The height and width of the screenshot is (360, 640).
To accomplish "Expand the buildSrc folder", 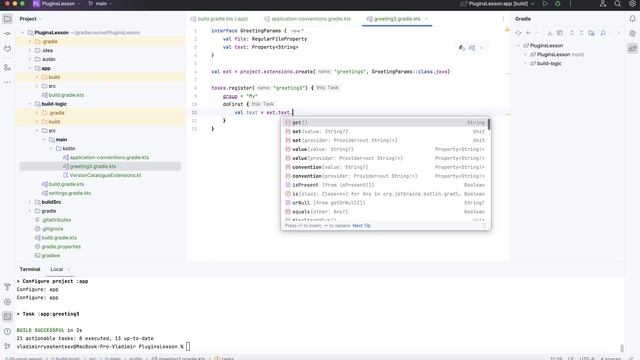I will pos(30,202).
